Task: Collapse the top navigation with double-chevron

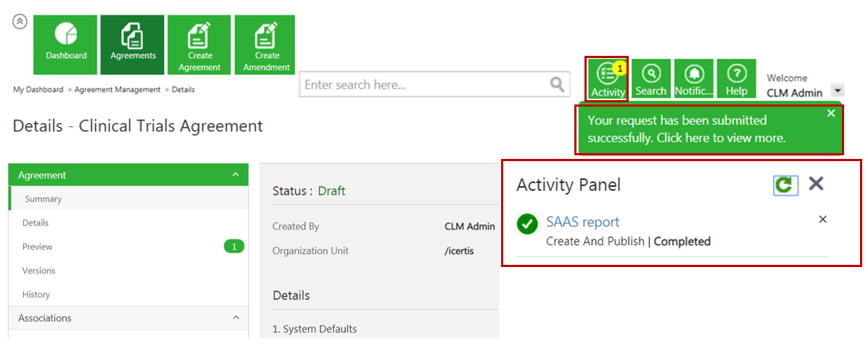Action: 20,22
